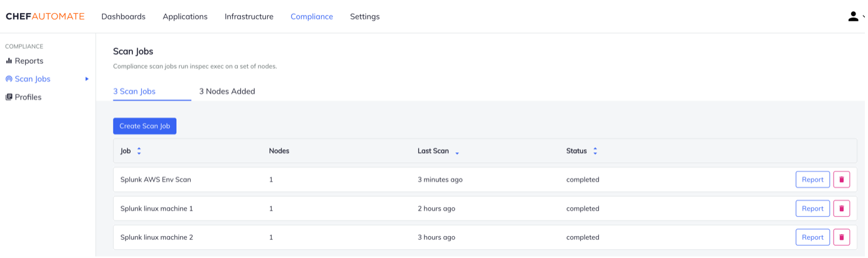The width and height of the screenshot is (868, 258).
Task: Click the Create Scan Job button
Action: [x=145, y=126]
